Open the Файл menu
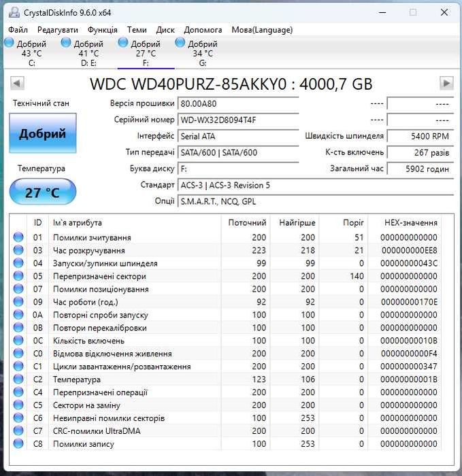This screenshot has width=462, height=476. click(18, 30)
